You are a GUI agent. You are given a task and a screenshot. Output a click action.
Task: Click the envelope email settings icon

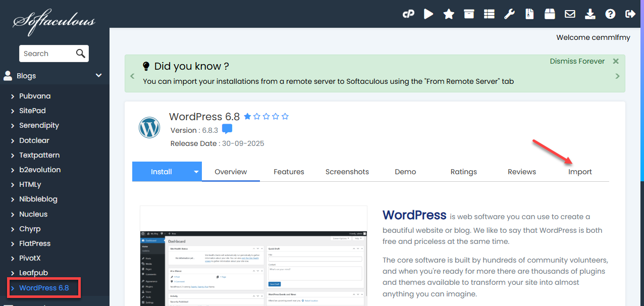570,14
